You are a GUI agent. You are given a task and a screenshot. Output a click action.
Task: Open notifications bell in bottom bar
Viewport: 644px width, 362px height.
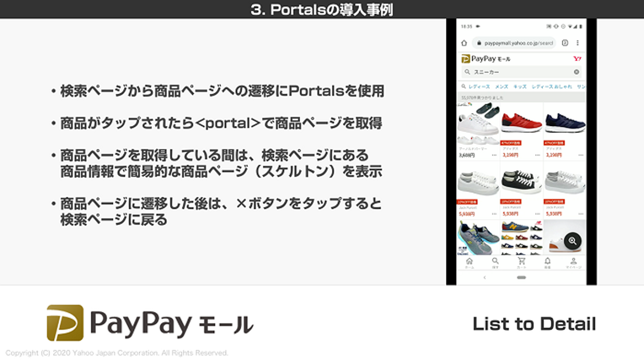pos(547,262)
